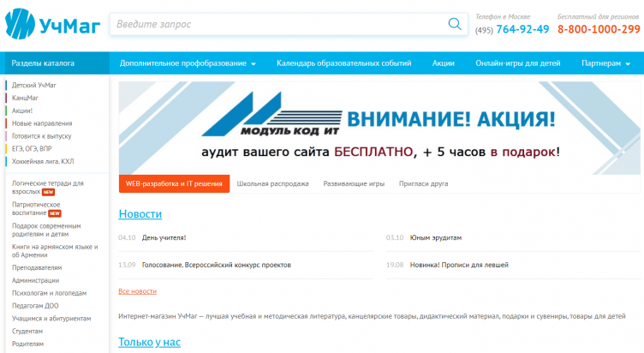Select WEB-разработка и IT решения tab
The image size is (644, 353).
click(174, 183)
